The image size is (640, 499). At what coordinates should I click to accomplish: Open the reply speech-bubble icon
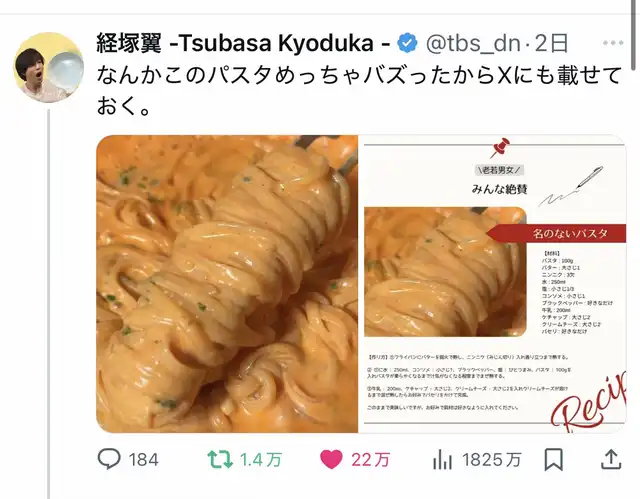click(x=109, y=459)
